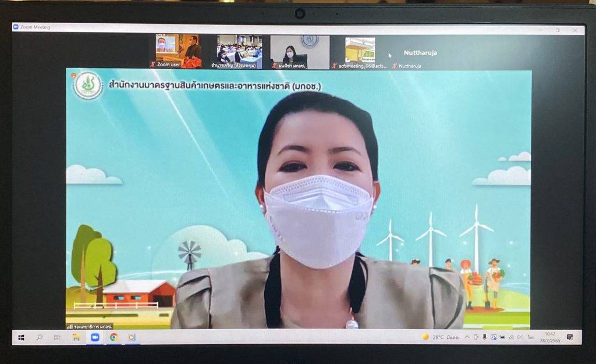The width and height of the screenshot is (596, 364).
Task: Click the Zoom app taskbar icon
Action: 95,337
